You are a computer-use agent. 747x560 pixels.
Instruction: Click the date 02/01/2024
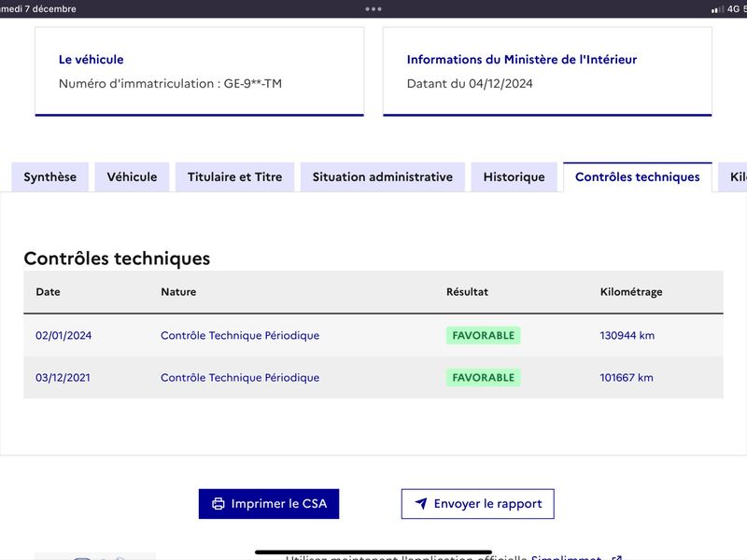click(x=63, y=336)
